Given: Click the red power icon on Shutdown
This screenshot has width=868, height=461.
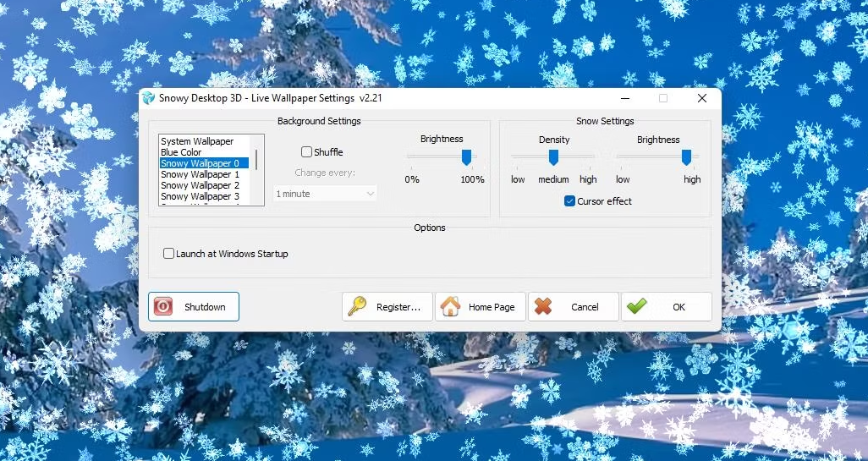Looking at the screenshot, I should (163, 306).
